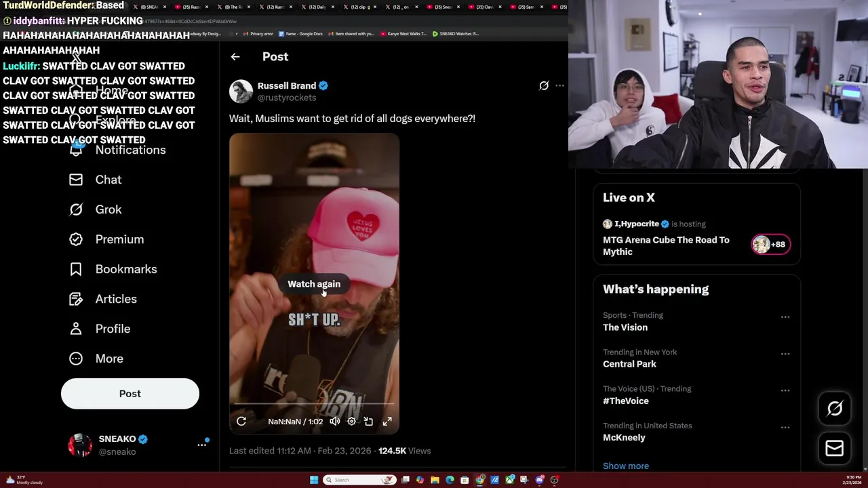Click Show more under What's happening

(626, 466)
